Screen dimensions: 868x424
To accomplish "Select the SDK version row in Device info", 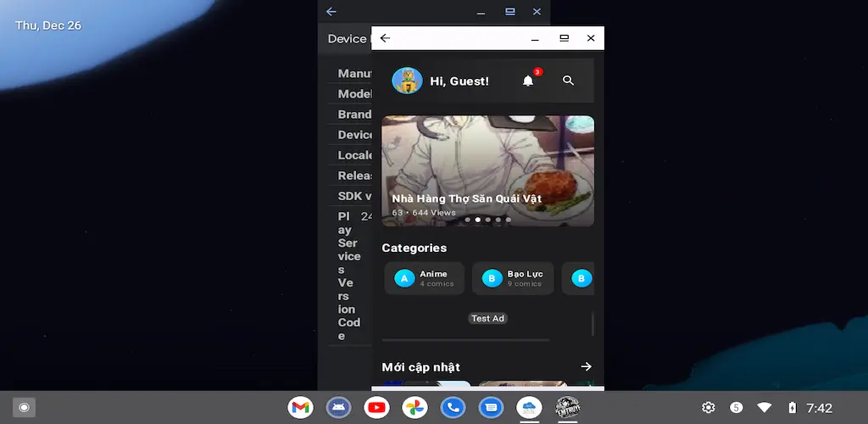I will point(349,196).
